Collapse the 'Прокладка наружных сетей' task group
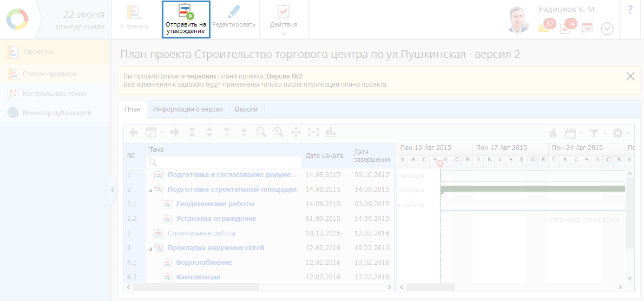Viewport: 644px width, 301px height. click(x=150, y=248)
